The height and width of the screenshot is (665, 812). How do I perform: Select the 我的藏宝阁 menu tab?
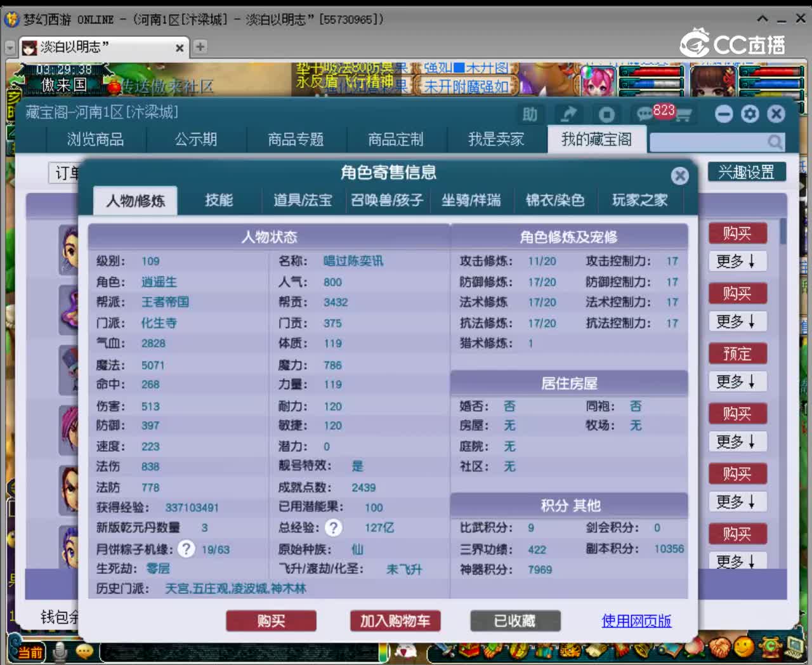[596, 139]
